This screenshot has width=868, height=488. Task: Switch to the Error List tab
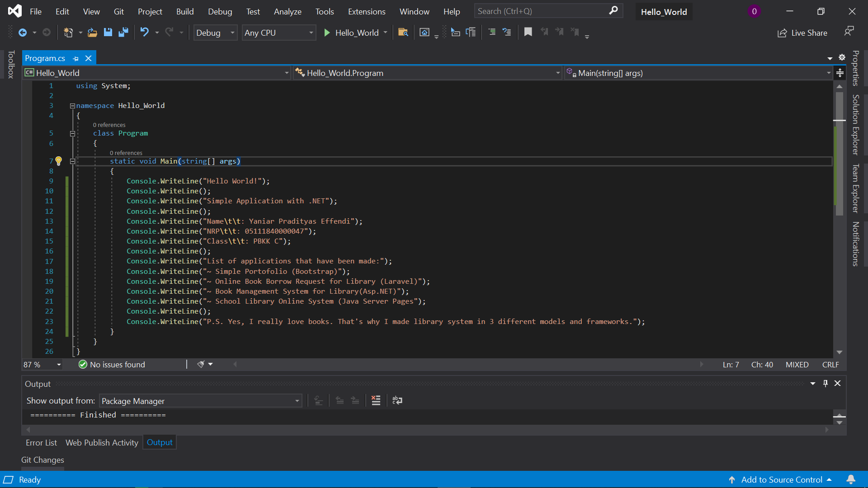[x=41, y=442]
